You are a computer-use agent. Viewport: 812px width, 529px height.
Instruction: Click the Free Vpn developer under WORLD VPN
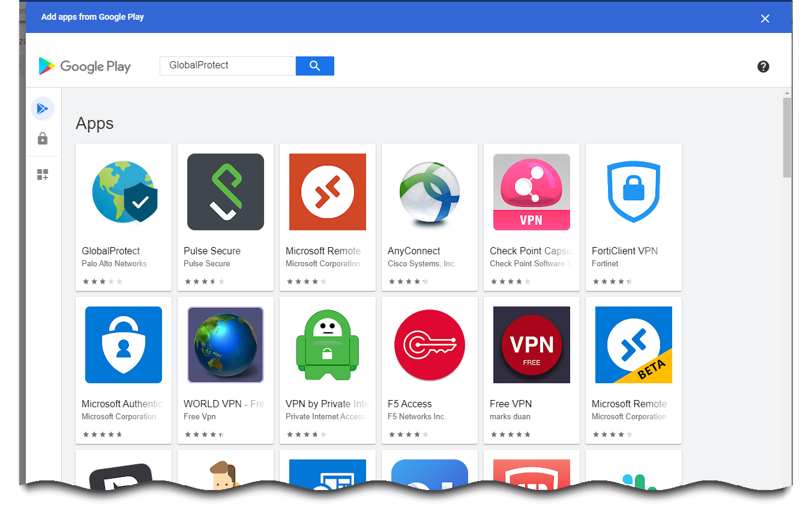pyautogui.click(x=200, y=417)
